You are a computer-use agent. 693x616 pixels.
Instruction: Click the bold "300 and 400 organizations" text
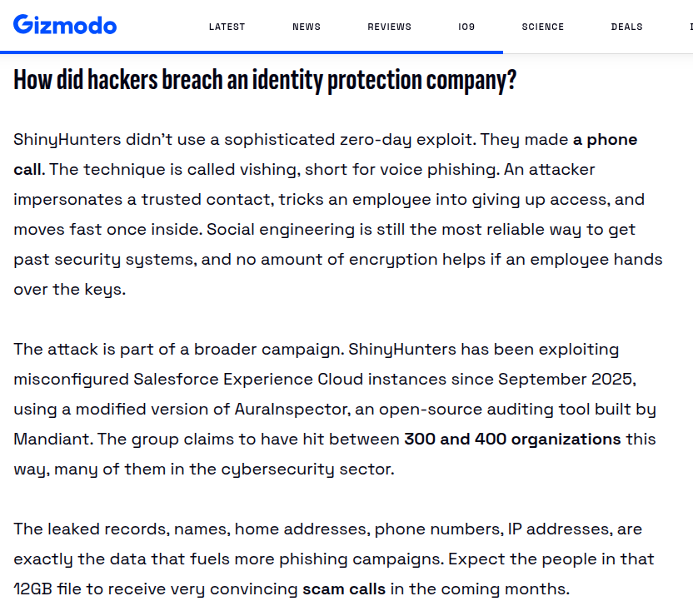(x=512, y=440)
